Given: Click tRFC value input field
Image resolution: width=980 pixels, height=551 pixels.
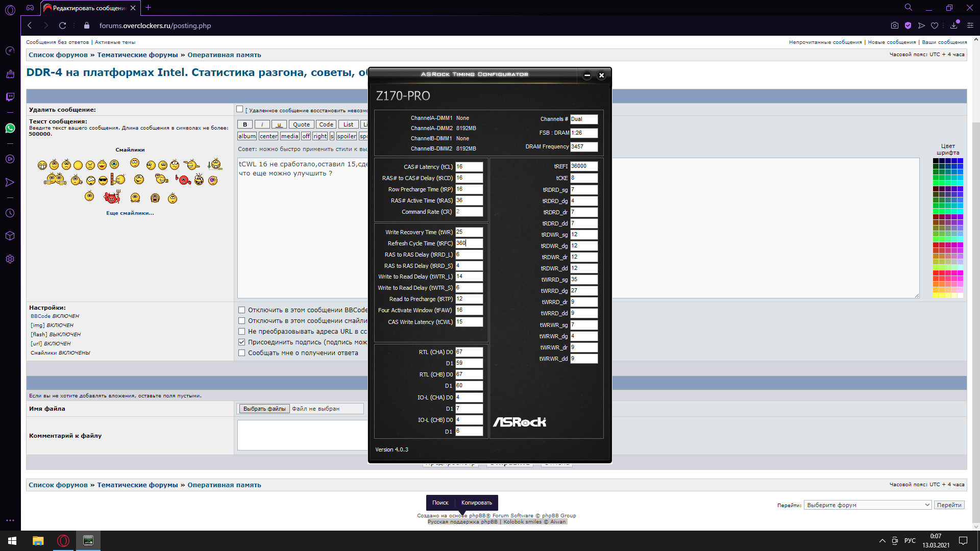Looking at the screenshot, I should (x=469, y=243).
